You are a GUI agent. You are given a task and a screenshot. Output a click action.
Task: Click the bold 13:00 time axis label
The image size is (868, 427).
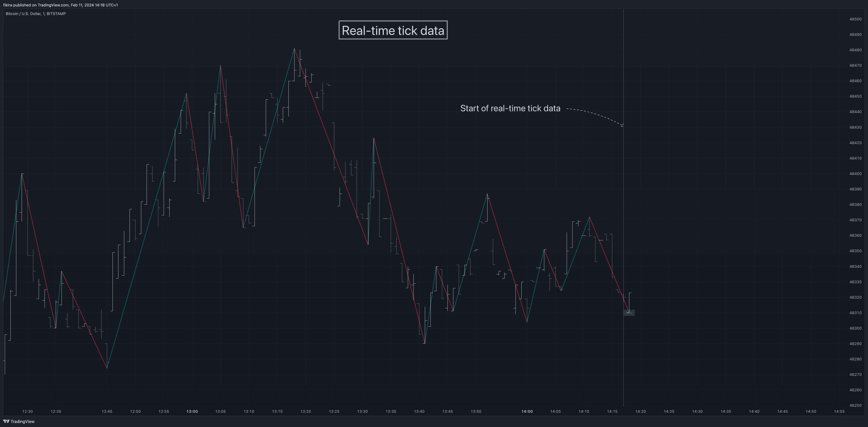pyautogui.click(x=192, y=412)
